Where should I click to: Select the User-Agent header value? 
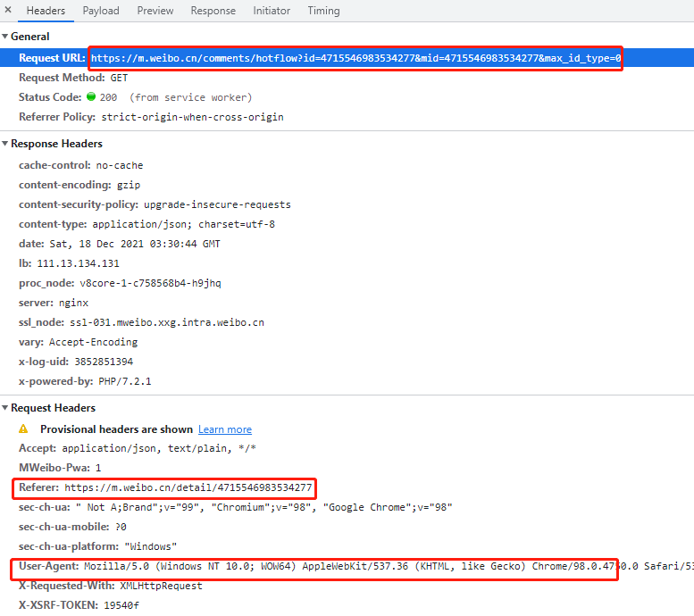click(x=389, y=566)
